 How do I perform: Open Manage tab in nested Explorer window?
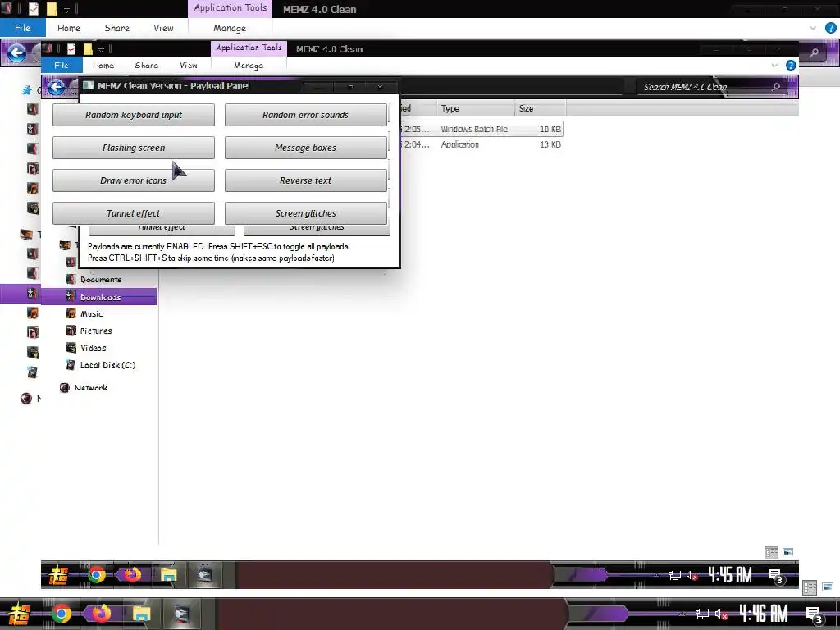point(249,65)
